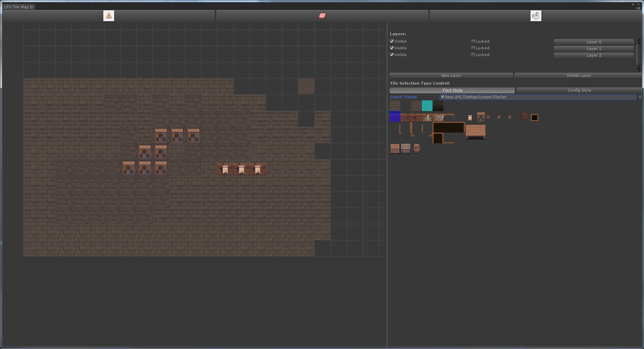Select the Layer 2 button
This screenshot has height=349, width=644.
point(594,55)
